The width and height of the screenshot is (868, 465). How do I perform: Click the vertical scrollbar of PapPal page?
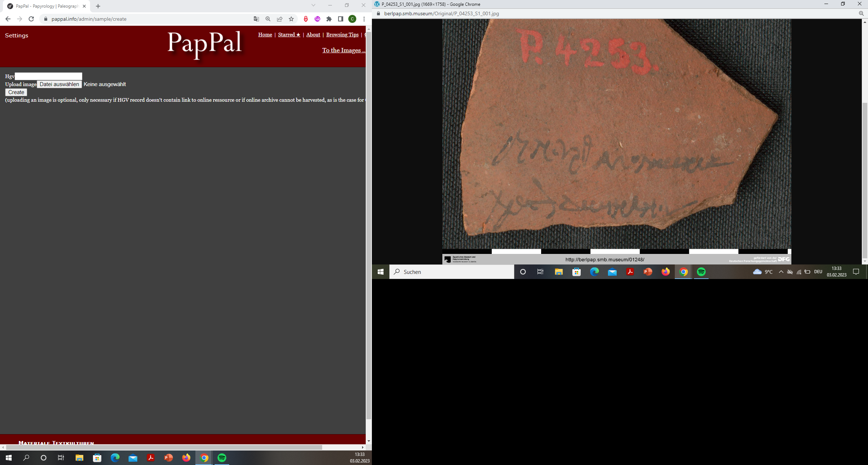pyautogui.click(x=369, y=225)
